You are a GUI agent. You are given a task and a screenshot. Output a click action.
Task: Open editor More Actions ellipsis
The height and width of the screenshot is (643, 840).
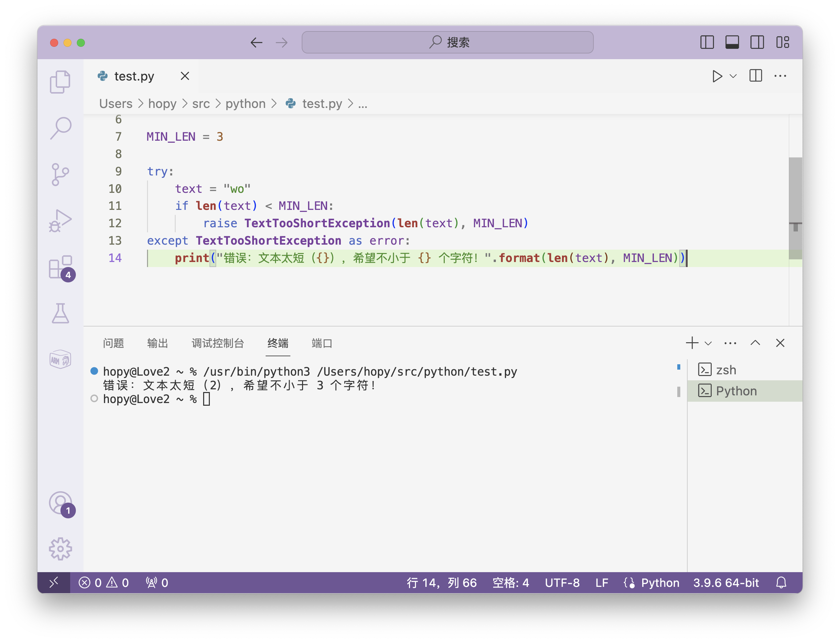[x=780, y=76]
